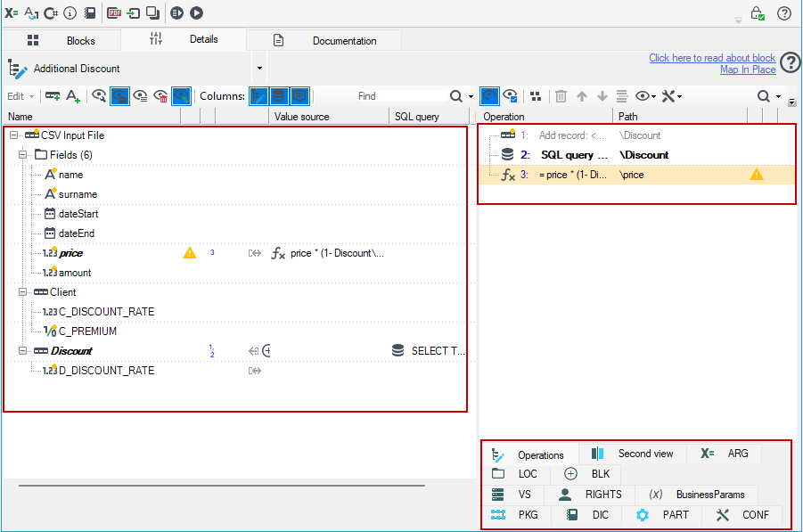Screen dimensions: 803x532
Task: Click the add record icon with green plus
Action: click(53, 96)
